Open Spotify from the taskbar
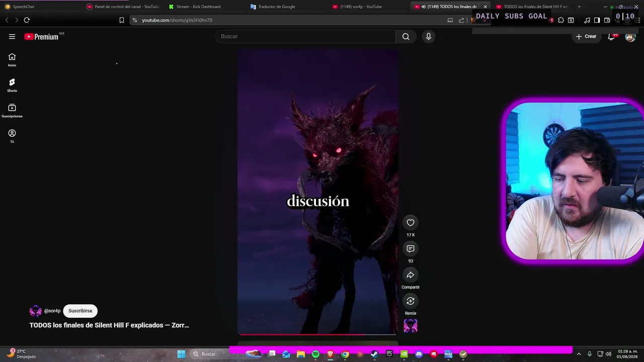 click(315, 354)
